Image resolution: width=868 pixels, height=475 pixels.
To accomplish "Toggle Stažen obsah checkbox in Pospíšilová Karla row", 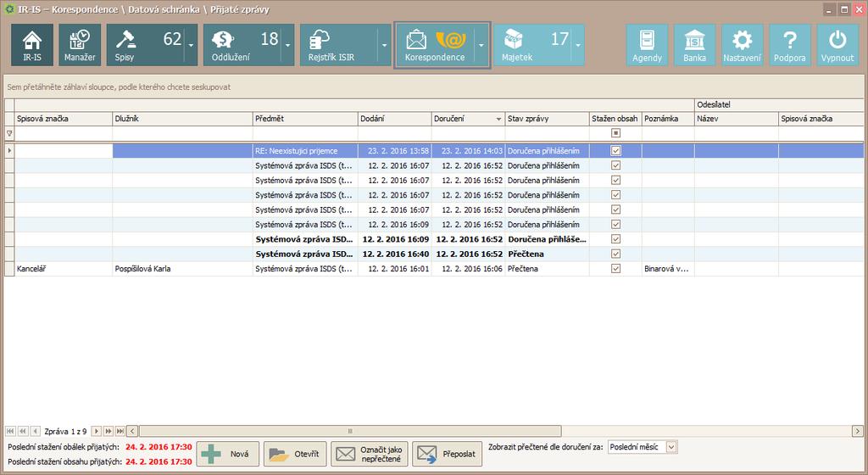I will (615, 269).
